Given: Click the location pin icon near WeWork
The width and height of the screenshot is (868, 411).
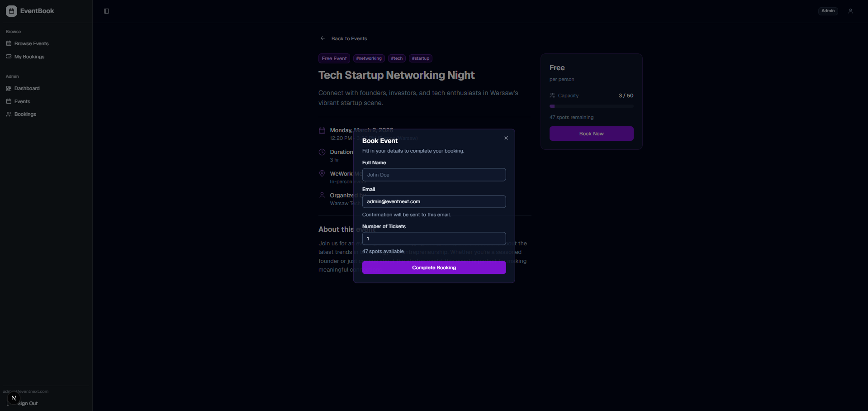Looking at the screenshot, I should (x=322, y=173).
